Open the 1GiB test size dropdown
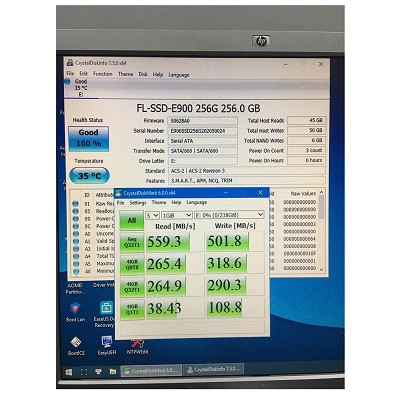The width and height of the screenshot is (400, 400). pos(177,215)
